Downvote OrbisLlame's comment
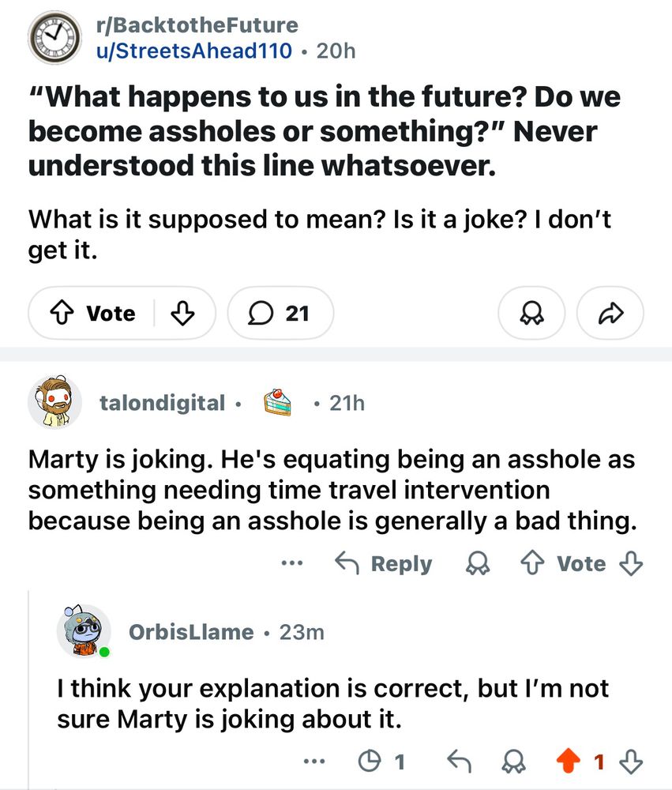The image size is (672, 790). click(x=631, y=762)
